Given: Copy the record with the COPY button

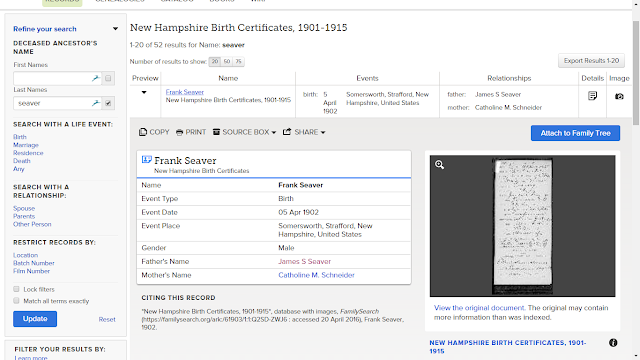Looking at the screenshot, I should click(154, 132).
